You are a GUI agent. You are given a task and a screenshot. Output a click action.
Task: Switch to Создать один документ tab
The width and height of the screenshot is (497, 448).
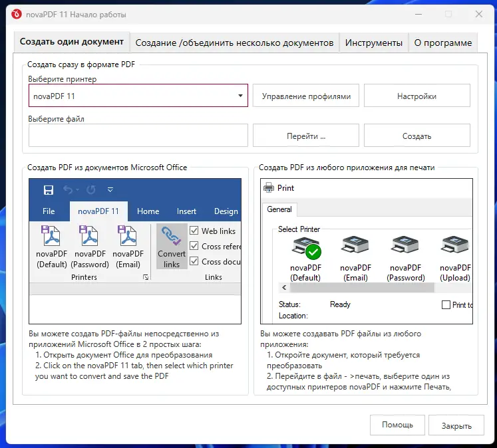click(x=72, y=42)
